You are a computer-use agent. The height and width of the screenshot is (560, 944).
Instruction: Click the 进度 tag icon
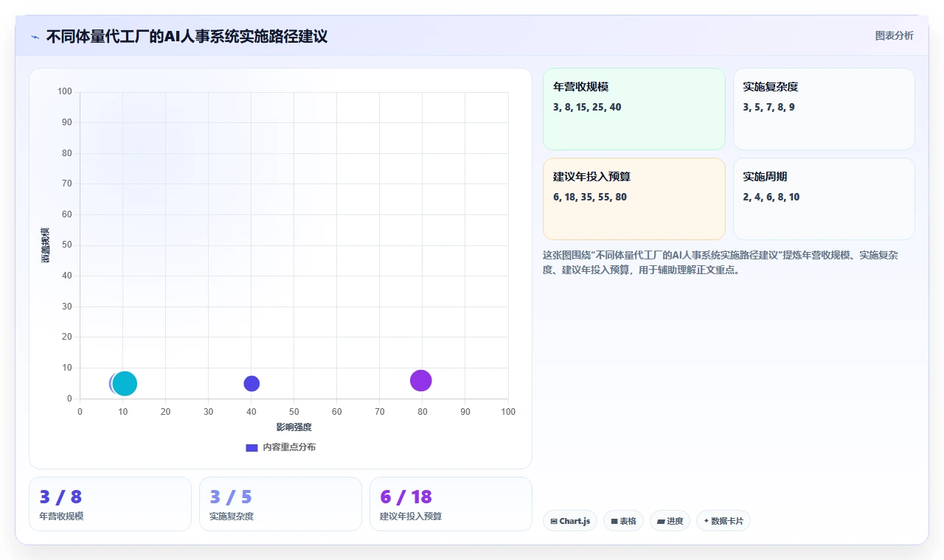coord(661,521)
